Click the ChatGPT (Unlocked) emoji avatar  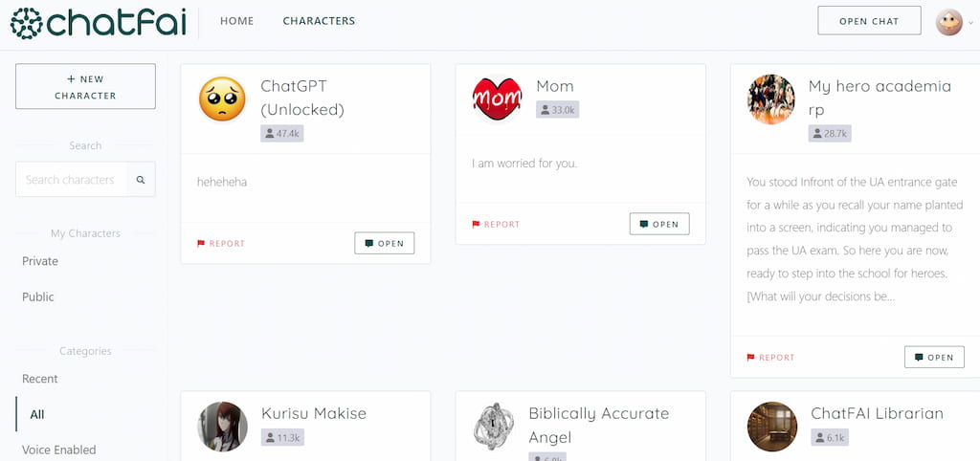click(222, 99)
